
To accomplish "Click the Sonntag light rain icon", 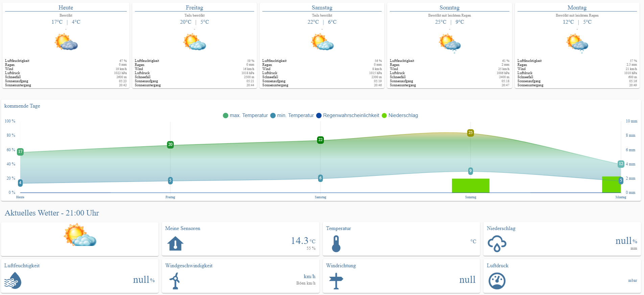I will tap(450, 43).
